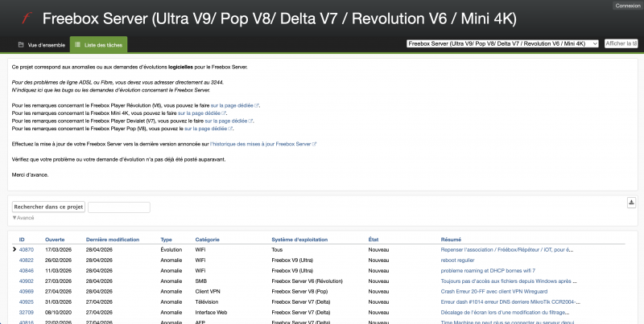Open 'Crash Erreur 20-FF' summary

[494, 292]
